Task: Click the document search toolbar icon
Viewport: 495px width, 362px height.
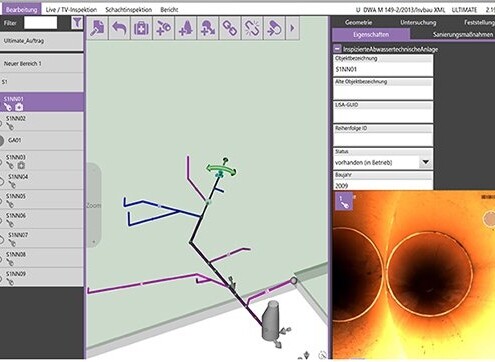Action: (x=97, y=28)
